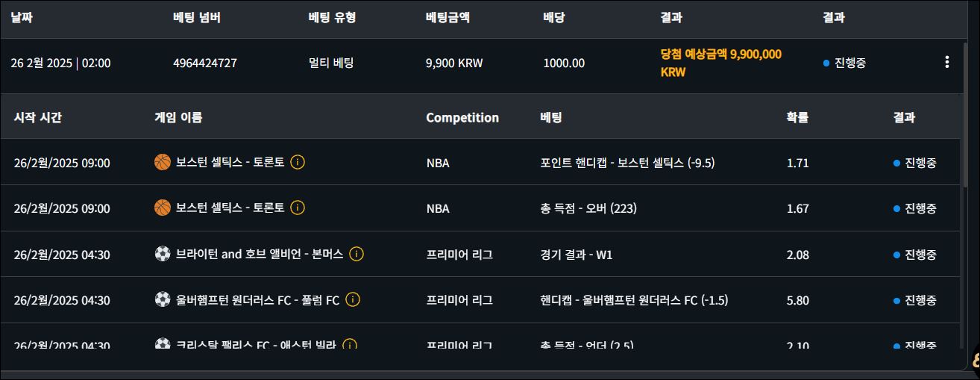Open the three-dot menu for bet 4964424727
This screenshot has width=980, height=380.
tap(946, 63)
